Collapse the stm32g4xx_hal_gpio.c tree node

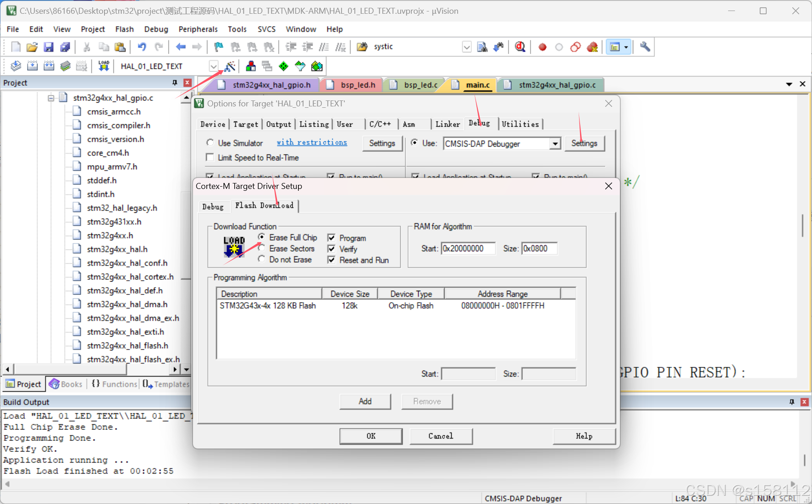pos(50,98)
